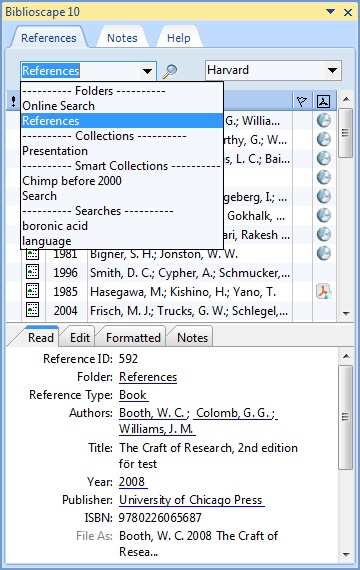Follow the 2008 year link

click(132, 482)
